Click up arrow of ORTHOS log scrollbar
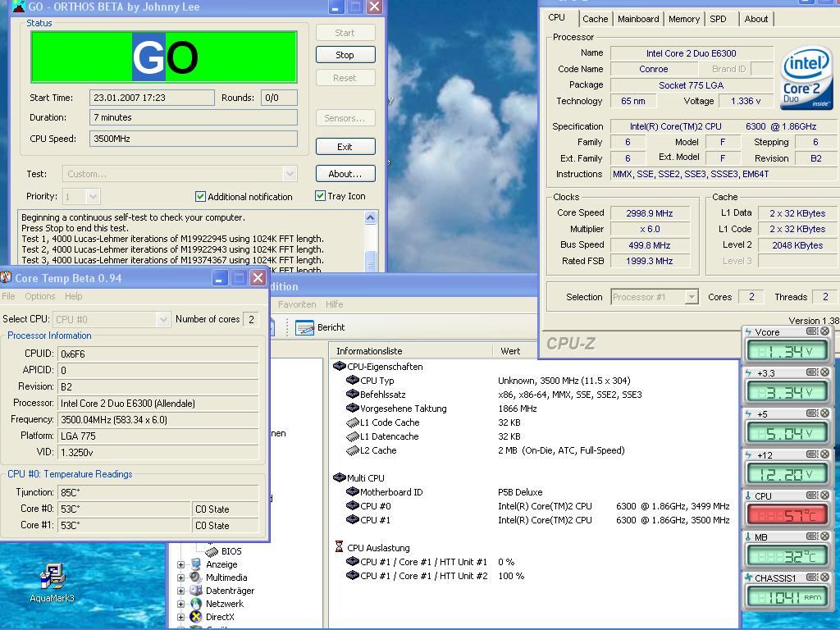Image resolution: width=840 pixels, height=630 pixels. [370, 217]
